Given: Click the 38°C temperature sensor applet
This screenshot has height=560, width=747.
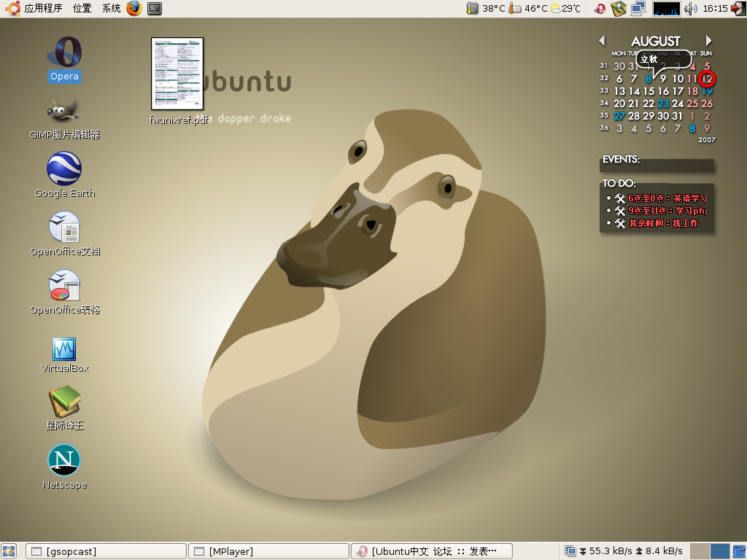Looking at the screenshot, I should tap(486, 8).
